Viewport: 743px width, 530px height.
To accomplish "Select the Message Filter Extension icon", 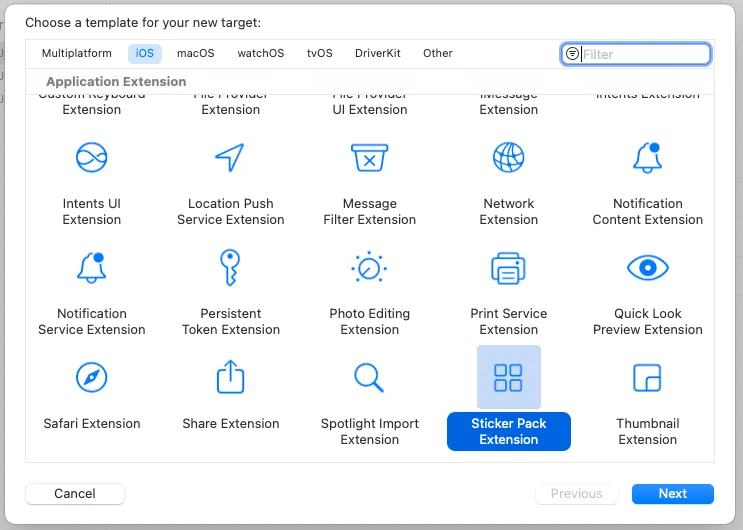I will pyautogui.click(x=370, y=157).
